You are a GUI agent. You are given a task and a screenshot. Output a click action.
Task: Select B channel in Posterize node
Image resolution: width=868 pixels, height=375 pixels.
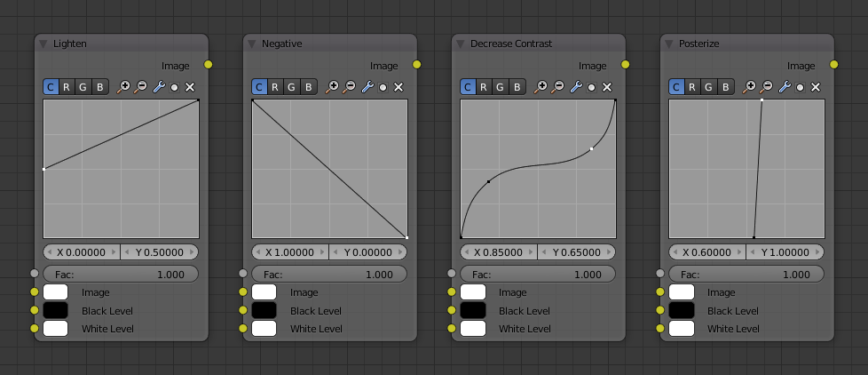point(726,87)
